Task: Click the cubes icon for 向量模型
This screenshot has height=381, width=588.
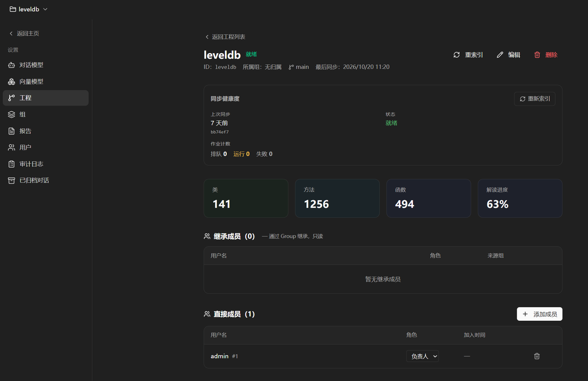Action: coord(12,82)
